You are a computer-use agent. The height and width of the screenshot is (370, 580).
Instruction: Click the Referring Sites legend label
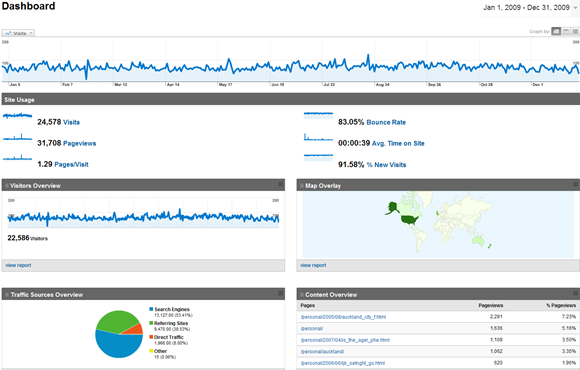click(x=171, y=323)
